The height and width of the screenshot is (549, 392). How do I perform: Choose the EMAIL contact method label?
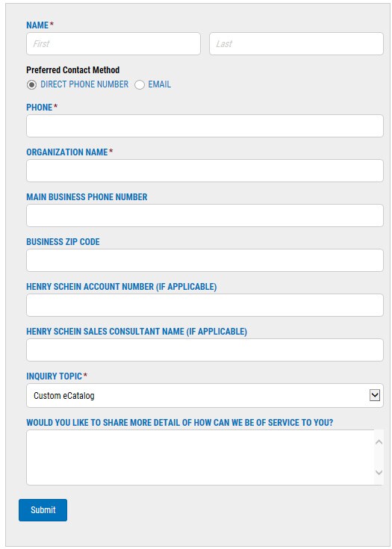(x=160, y=84)
